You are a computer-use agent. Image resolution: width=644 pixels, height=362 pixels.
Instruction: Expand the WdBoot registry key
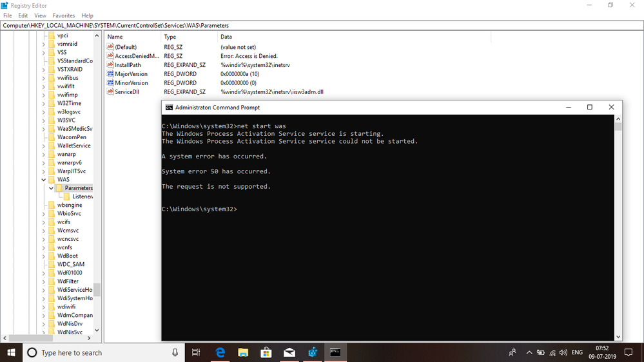pyautogui.click(x=44, y=256)
